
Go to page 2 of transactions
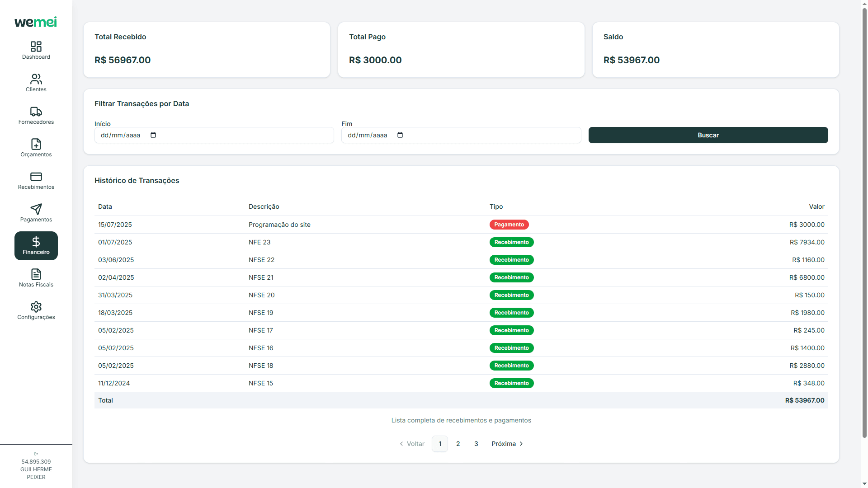[x=458, y=444]
